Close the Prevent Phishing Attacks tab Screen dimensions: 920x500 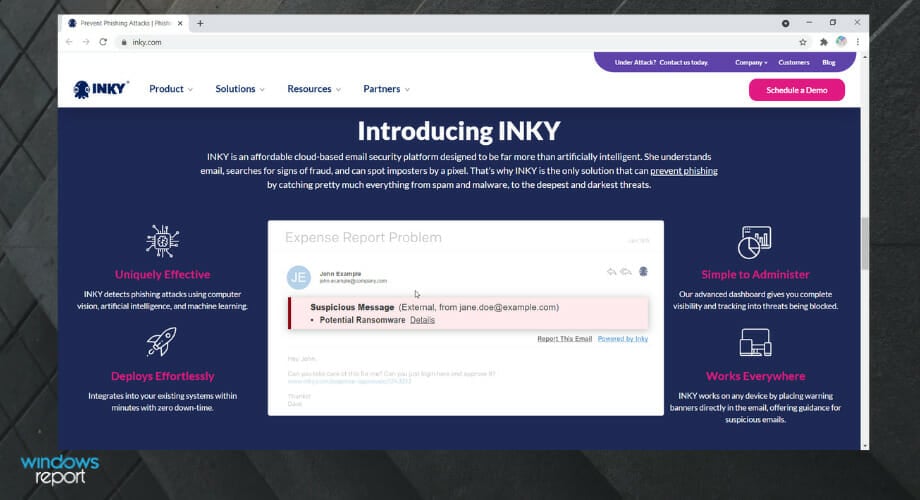click(x=180, y=23)
